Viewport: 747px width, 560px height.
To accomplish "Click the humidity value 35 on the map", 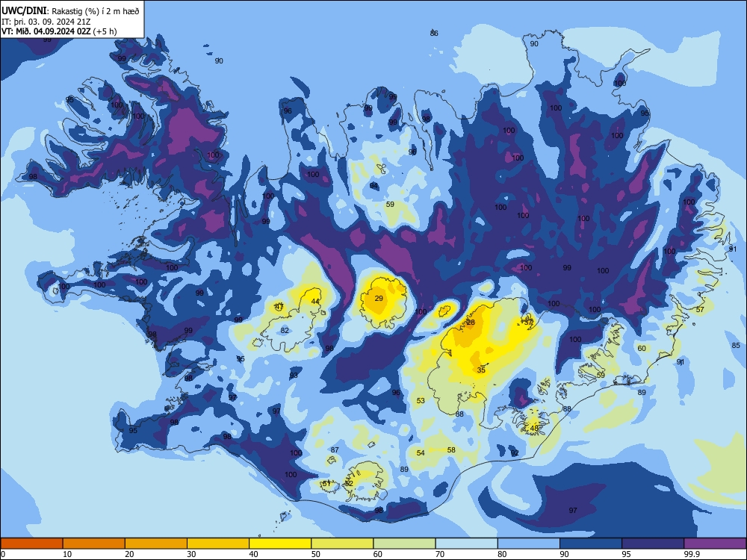I will click(481, 370).
